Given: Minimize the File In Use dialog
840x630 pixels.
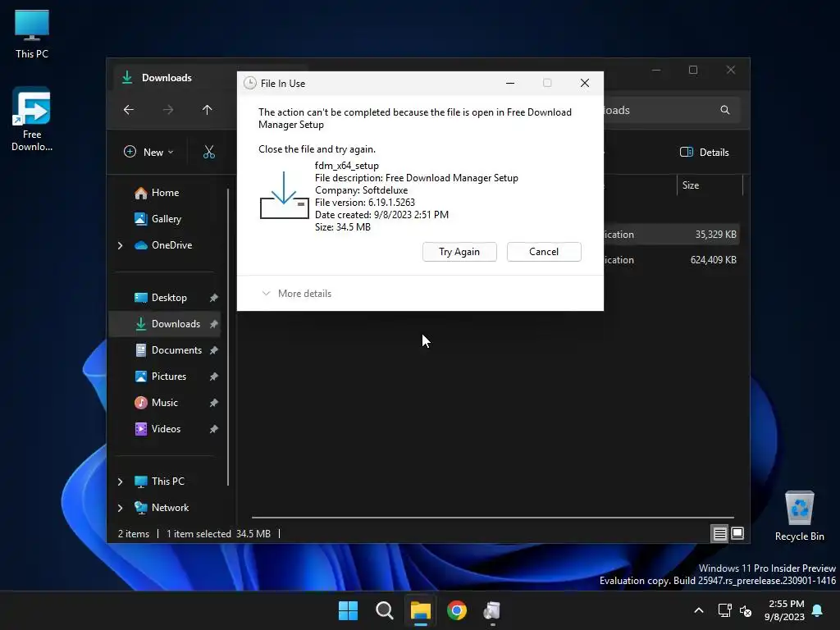Looking at the screenshot, I should 510,83.
